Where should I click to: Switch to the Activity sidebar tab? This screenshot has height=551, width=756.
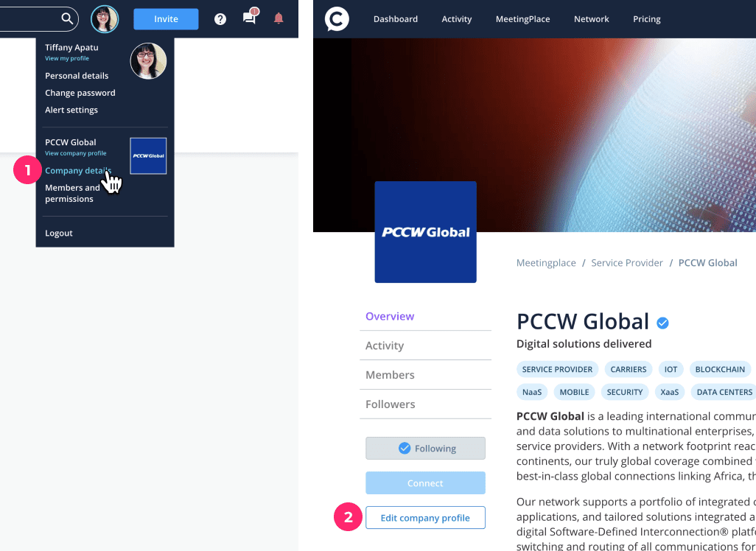click(x=385, y=345)
